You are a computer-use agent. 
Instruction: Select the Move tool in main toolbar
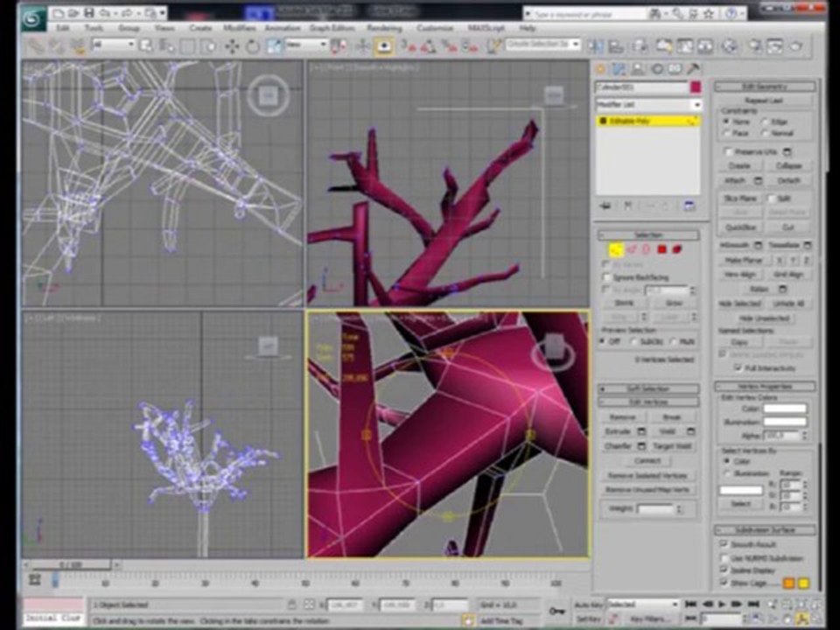point(232,46)
